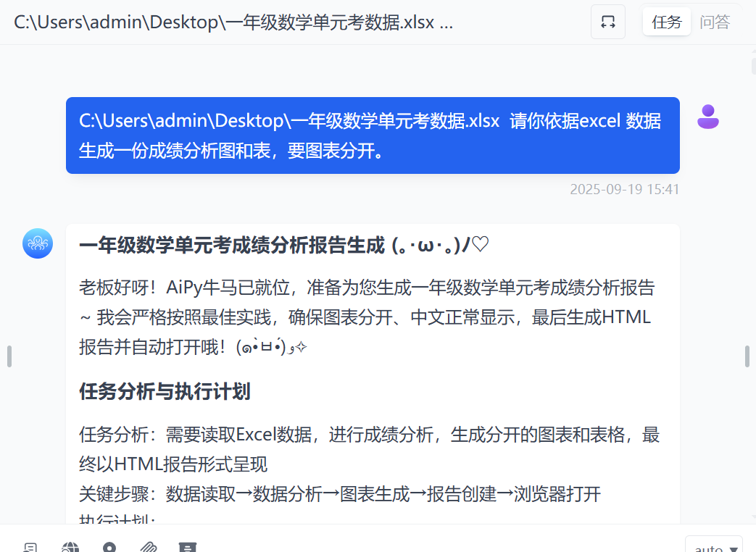Screen dimensions: 756x552
Task: Click the archive box icon in bottom toolbar
Action: [x=188, y=547]
